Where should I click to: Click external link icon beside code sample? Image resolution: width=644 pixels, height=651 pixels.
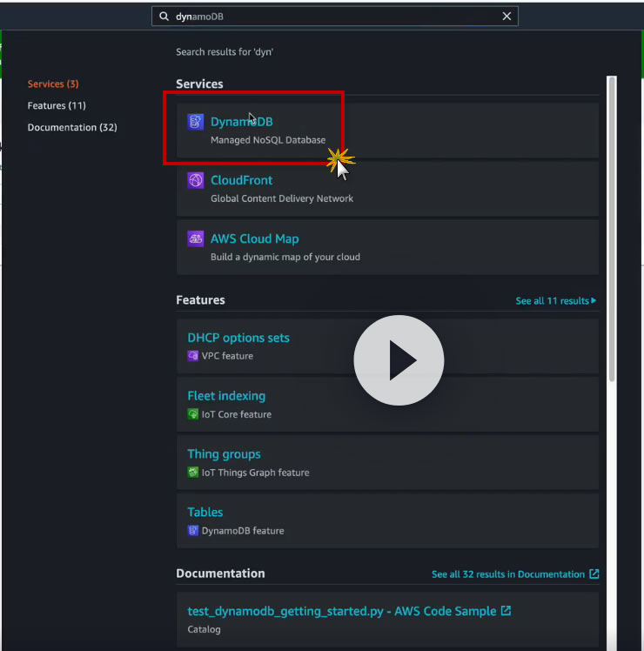506,611
